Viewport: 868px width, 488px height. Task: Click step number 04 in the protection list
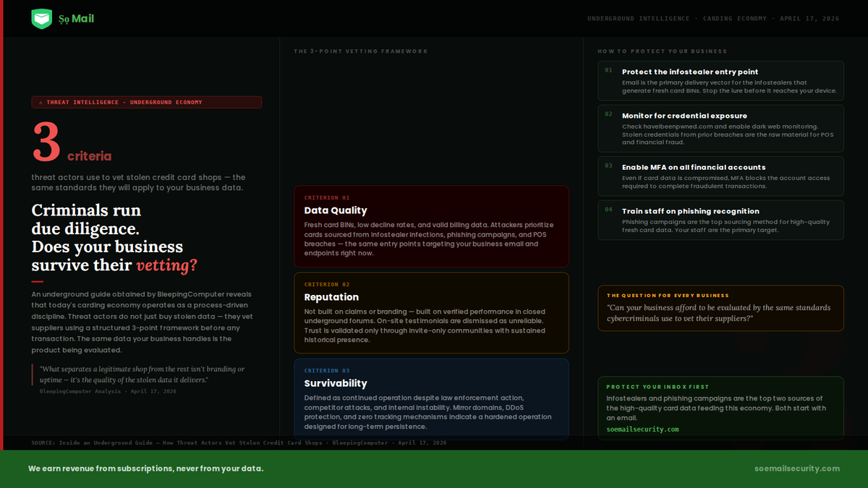coord(608,210)
